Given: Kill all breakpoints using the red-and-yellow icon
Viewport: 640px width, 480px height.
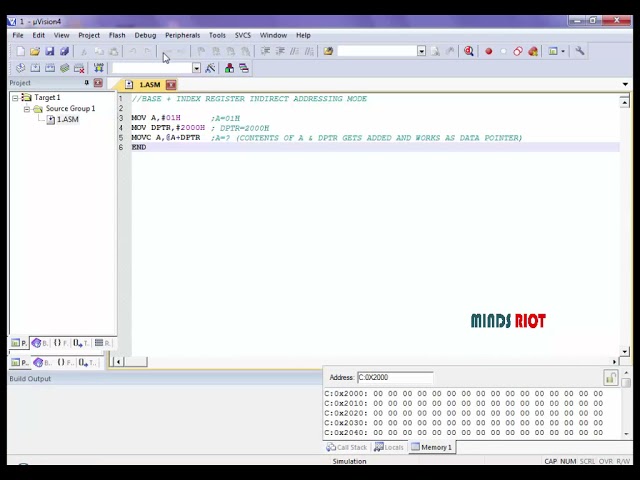Looking at the screenshot, I should tap(533, 51).
